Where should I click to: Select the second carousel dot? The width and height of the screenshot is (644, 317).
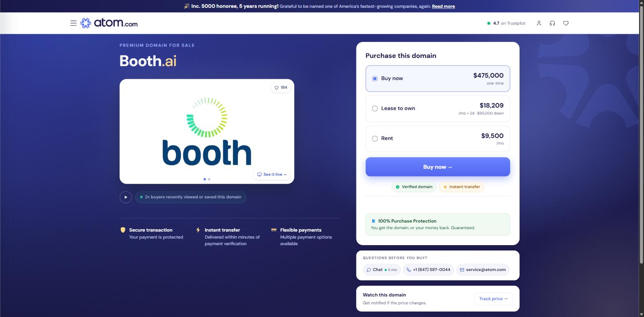[x=209, y=179]
